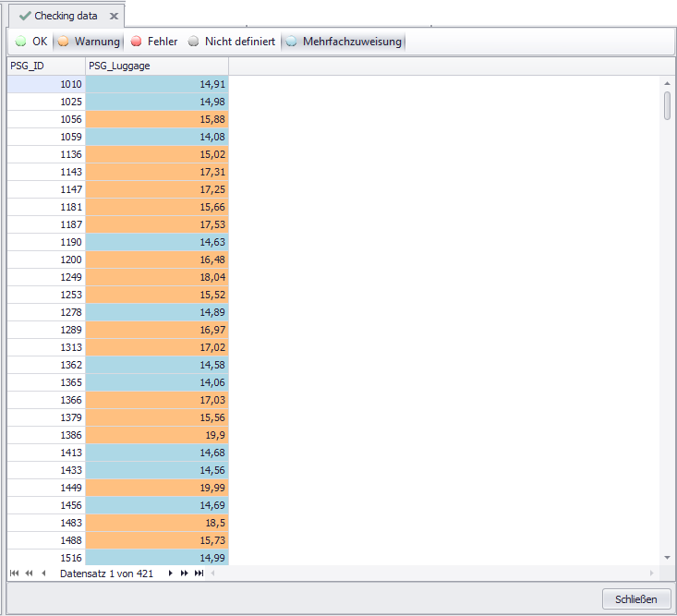Select luggage value 18,5
Screen dimensions: 677x616
pos(157,524)
